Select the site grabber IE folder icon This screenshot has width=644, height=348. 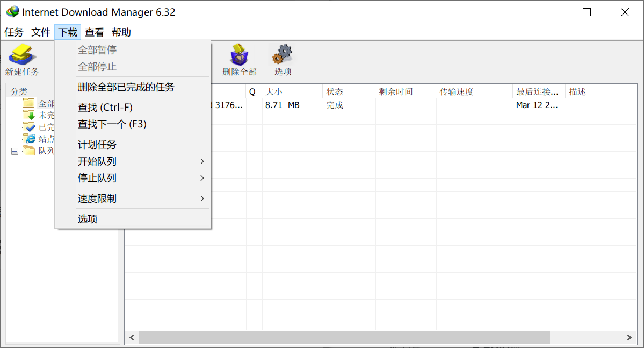[x=28, y=139]
